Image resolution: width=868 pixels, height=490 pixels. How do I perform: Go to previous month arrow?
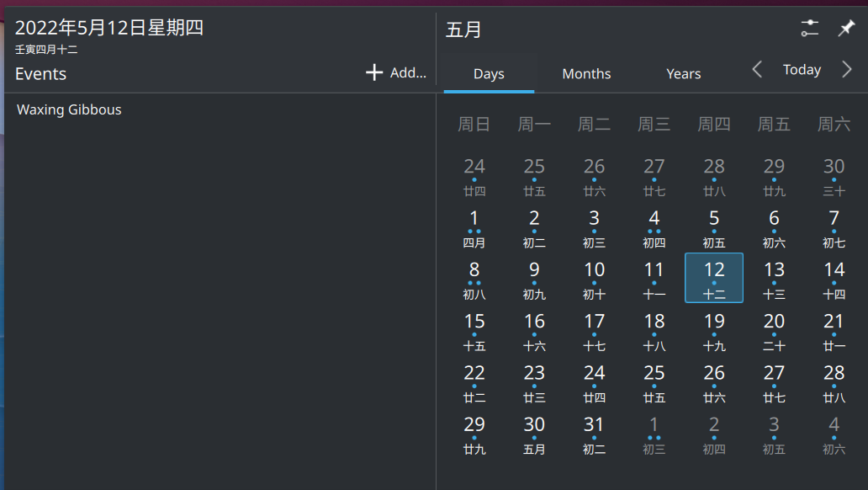tap(757, 70)
